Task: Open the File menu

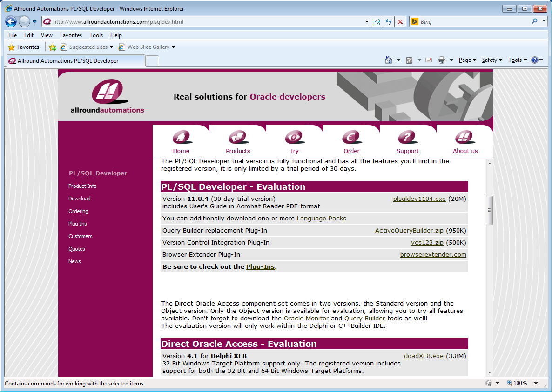Action: (12, 35)
